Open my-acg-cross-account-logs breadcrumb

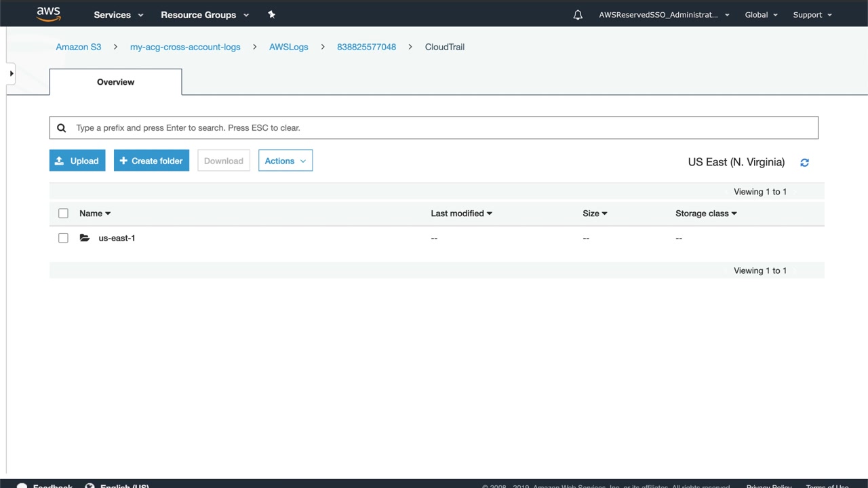(x=185, y=47)
